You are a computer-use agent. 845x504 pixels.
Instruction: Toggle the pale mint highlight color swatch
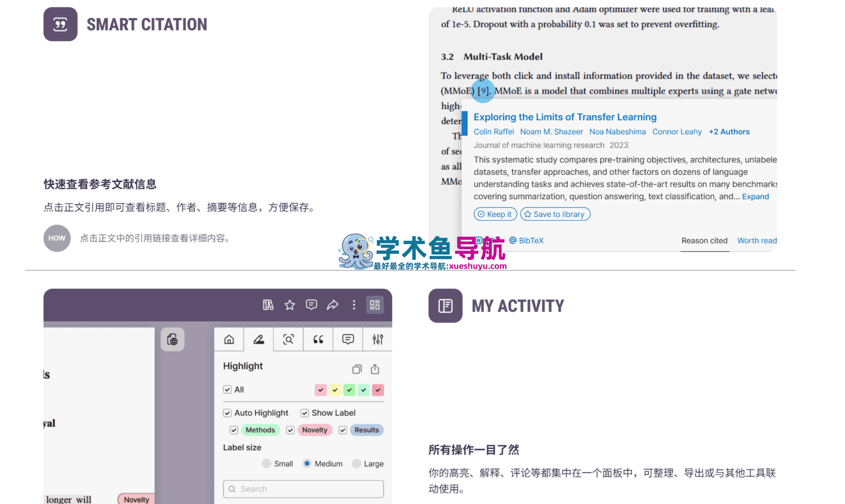pos(364,390)
